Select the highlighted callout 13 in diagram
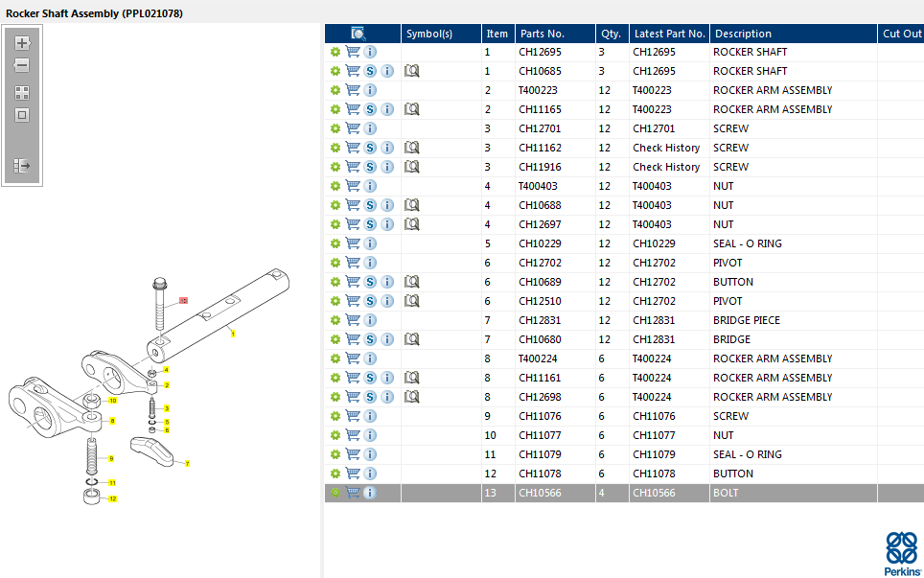Viewport: 924px width, 578px height. coord(183,300)
